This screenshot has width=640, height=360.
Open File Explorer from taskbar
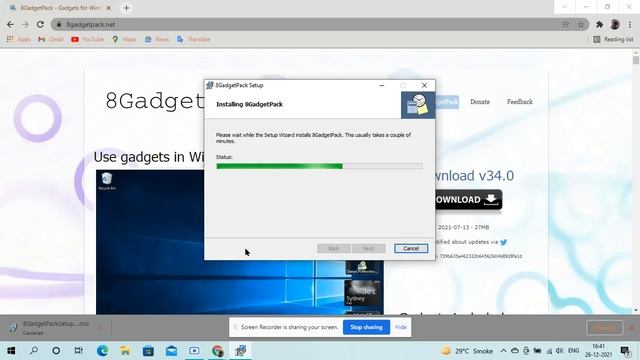[125, 351]
